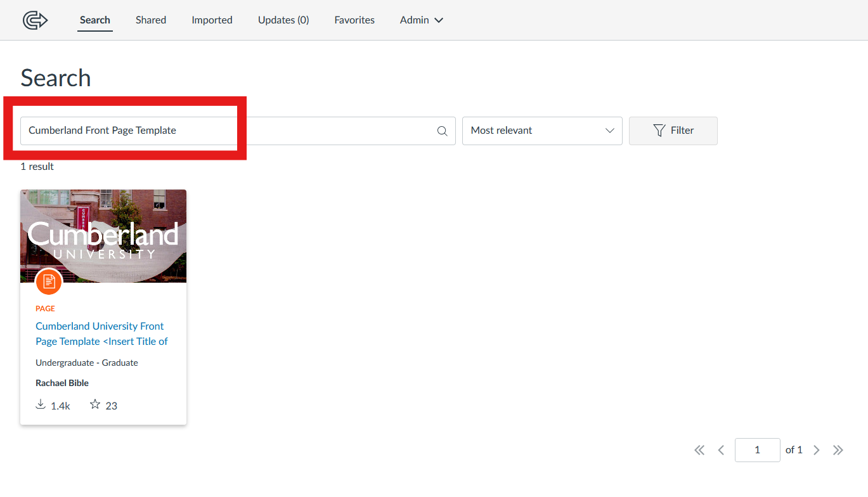868x497 pixels.
Task: Click into the search text field
Action: click(238, 131)
